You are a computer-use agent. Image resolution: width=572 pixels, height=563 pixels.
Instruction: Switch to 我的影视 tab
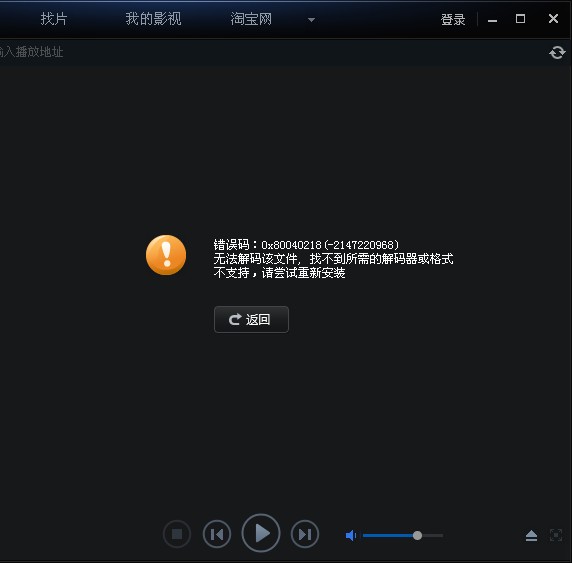point(153,19)
